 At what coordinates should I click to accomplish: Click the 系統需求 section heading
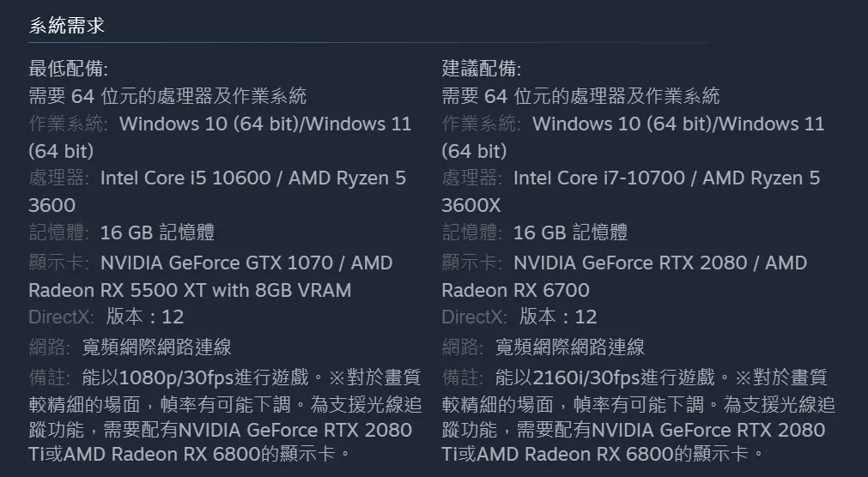pos(67,26)
